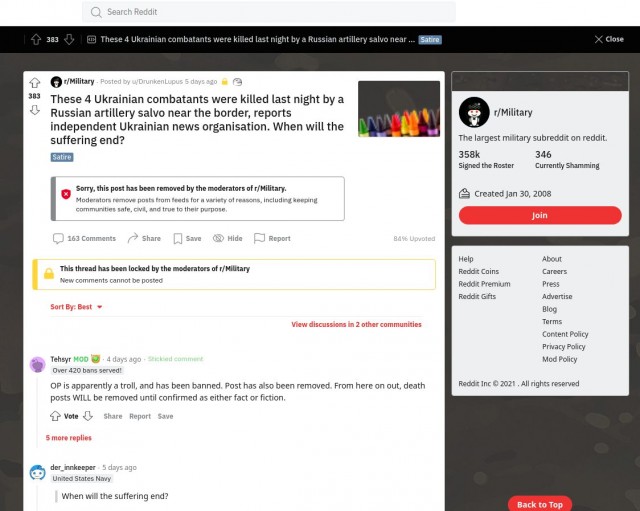640x511 pixels.
Task: Open the About link
Action: 552,259
